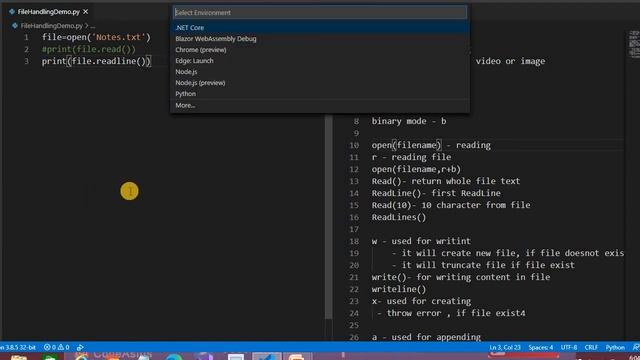Choose Blazor WebAssembly Debug environment
The image size is (640, 360).
320,39
